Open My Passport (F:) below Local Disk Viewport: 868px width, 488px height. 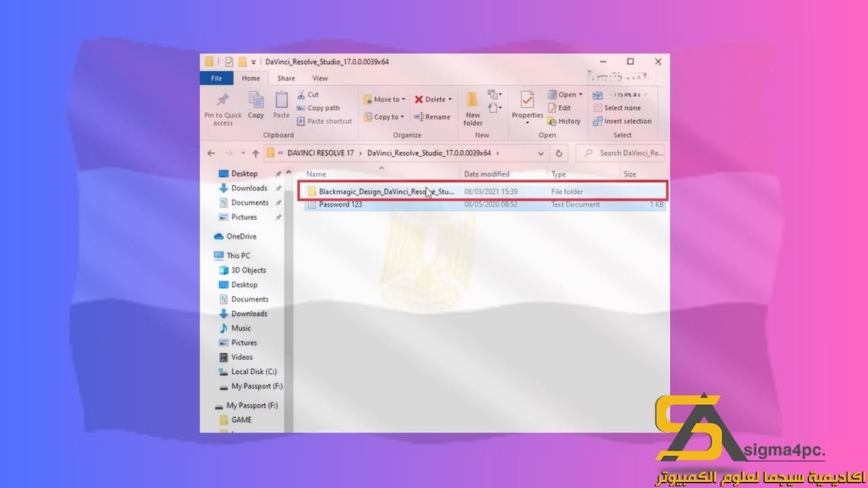click(x=251, y=386)
